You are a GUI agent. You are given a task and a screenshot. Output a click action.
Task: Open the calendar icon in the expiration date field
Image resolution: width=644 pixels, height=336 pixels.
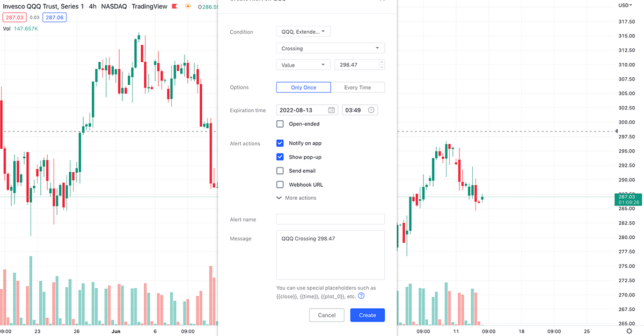point(331,109)
